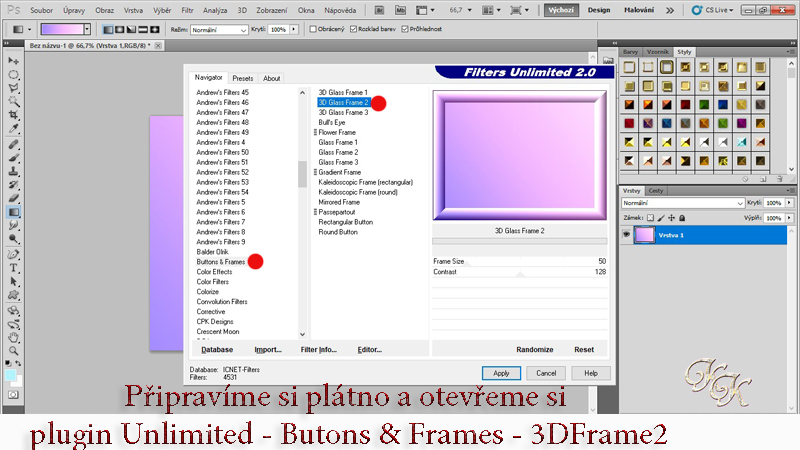Expand more workspaces chevron
Screen dimensions: 800x450
pyautogui.click(x=670, y=10)
